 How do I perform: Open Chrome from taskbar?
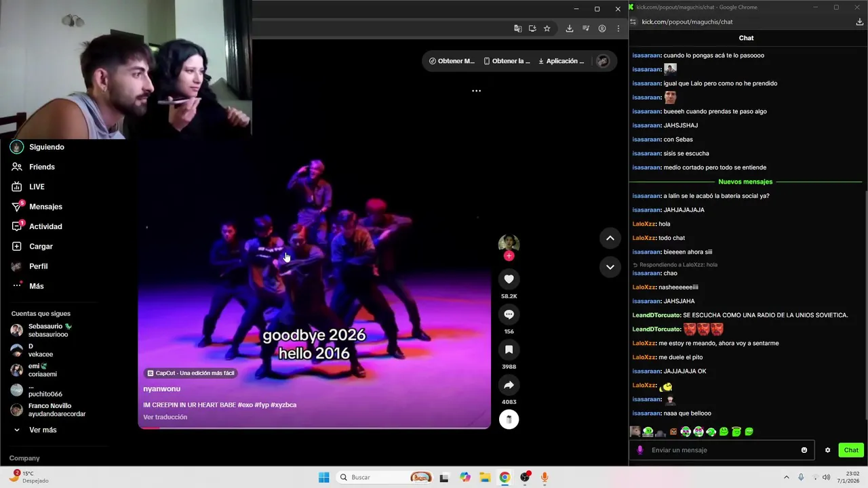click(x=505, y=477)
